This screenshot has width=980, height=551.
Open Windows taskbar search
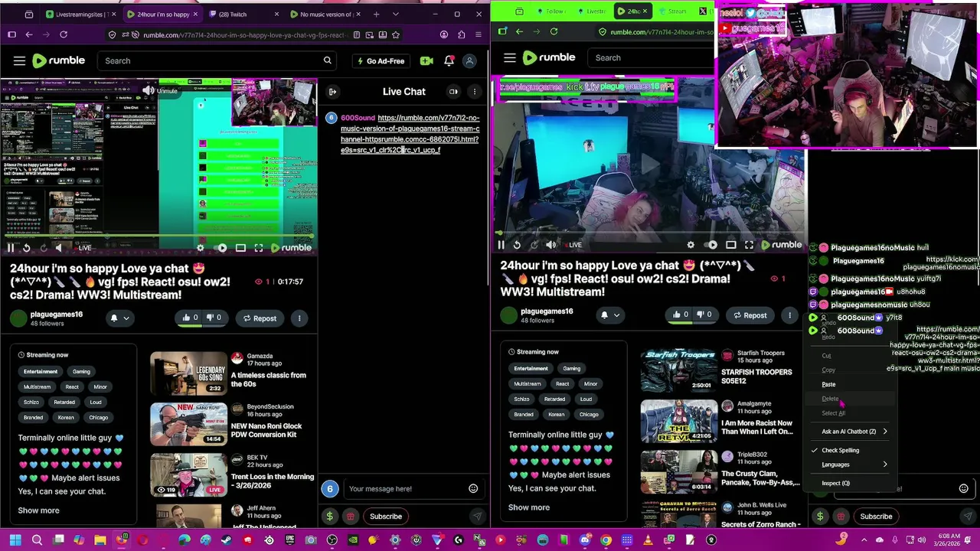(37, 540)
